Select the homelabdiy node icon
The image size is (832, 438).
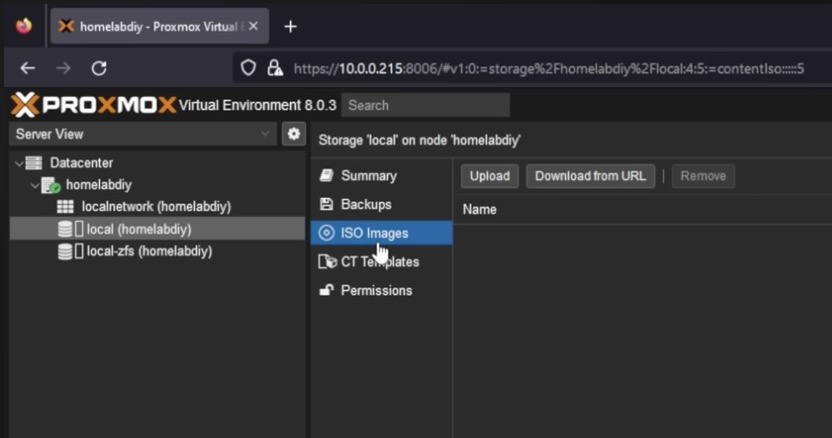point(51,185)
